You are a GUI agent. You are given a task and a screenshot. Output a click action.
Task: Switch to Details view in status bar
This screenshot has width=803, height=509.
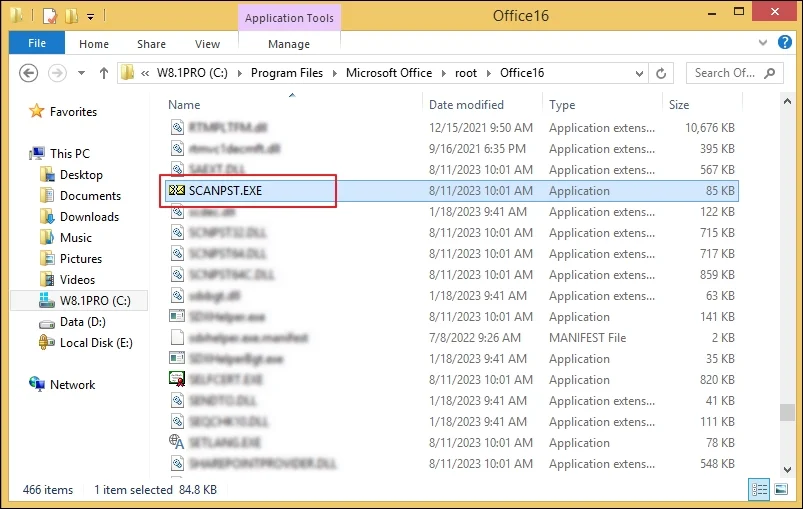[761, 490]
